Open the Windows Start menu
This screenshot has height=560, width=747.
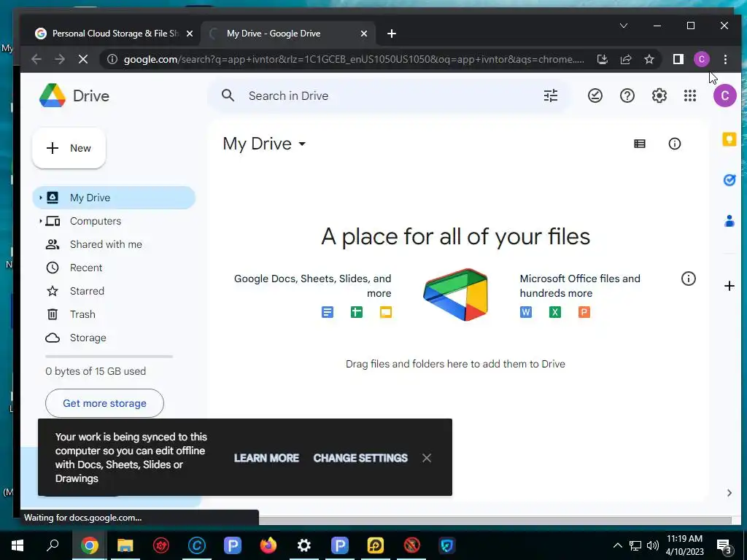point(18,545)
